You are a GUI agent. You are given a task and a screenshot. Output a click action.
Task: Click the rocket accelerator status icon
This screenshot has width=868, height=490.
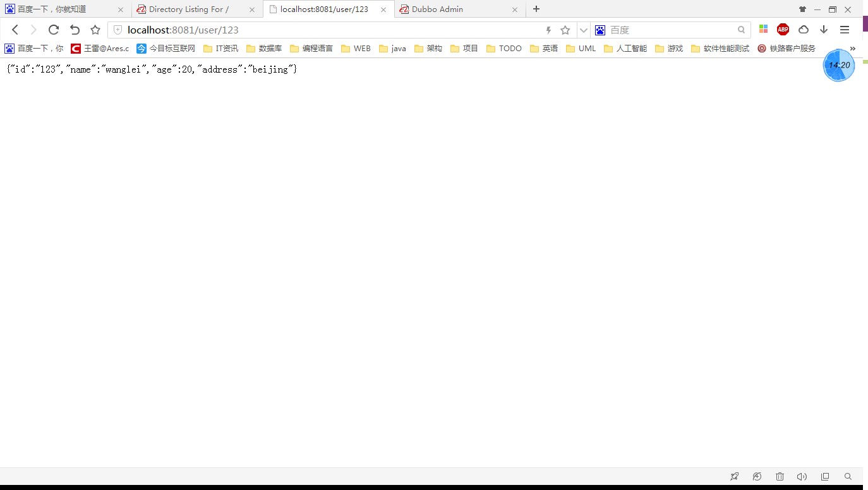[x=734, y=477]
